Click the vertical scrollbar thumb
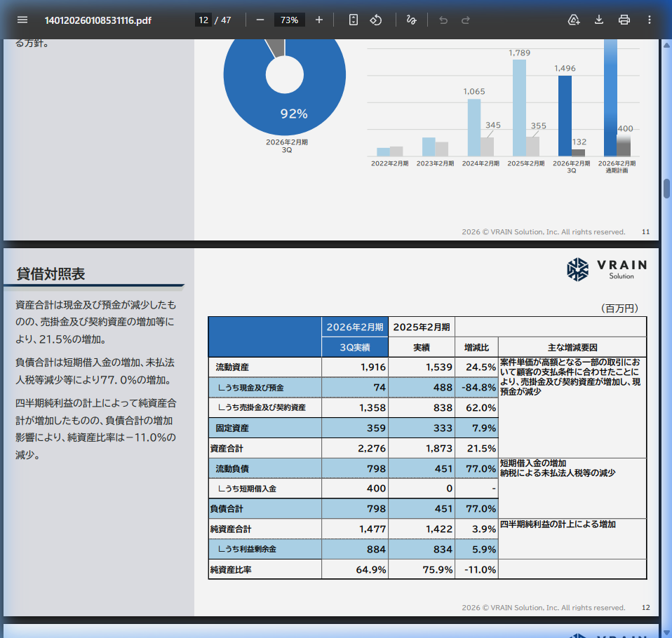This screenshot has width=672, height=638. click(667, 189)
